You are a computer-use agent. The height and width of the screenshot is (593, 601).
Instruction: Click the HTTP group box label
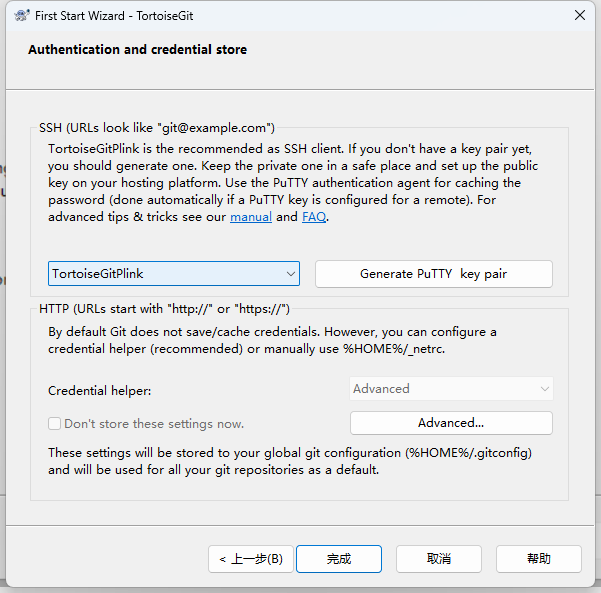pyautogui.click(x=164, y=308)
